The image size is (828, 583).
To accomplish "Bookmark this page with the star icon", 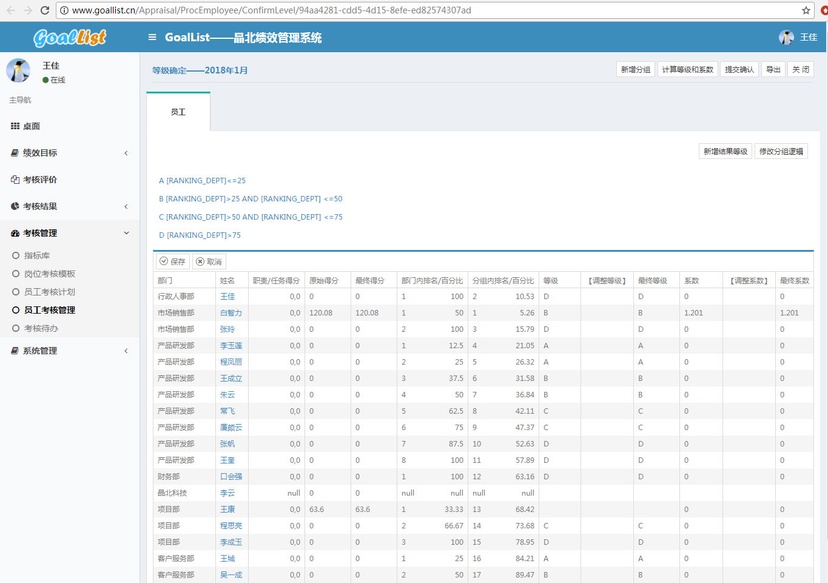I will click(x=806, y=10).
